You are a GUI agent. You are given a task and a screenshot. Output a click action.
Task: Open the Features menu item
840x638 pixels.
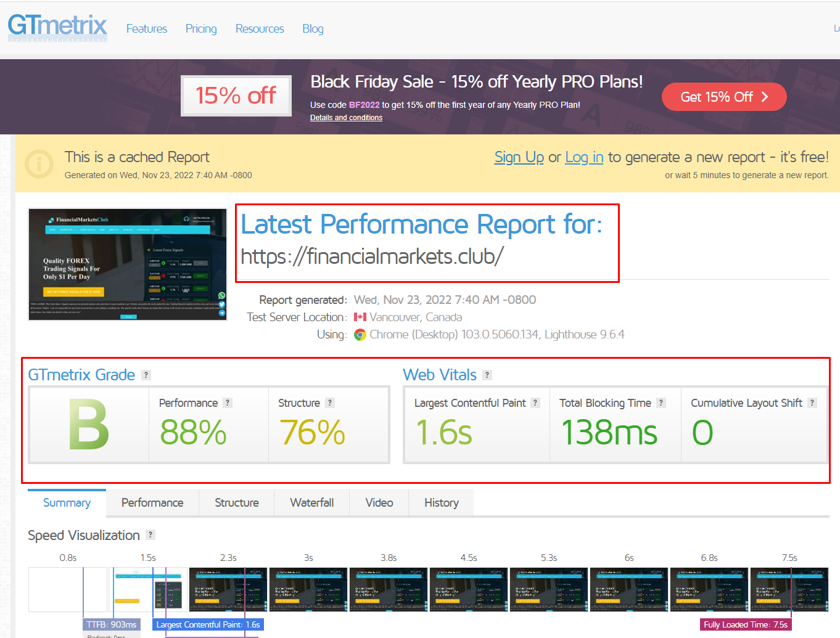click(147, 29)
